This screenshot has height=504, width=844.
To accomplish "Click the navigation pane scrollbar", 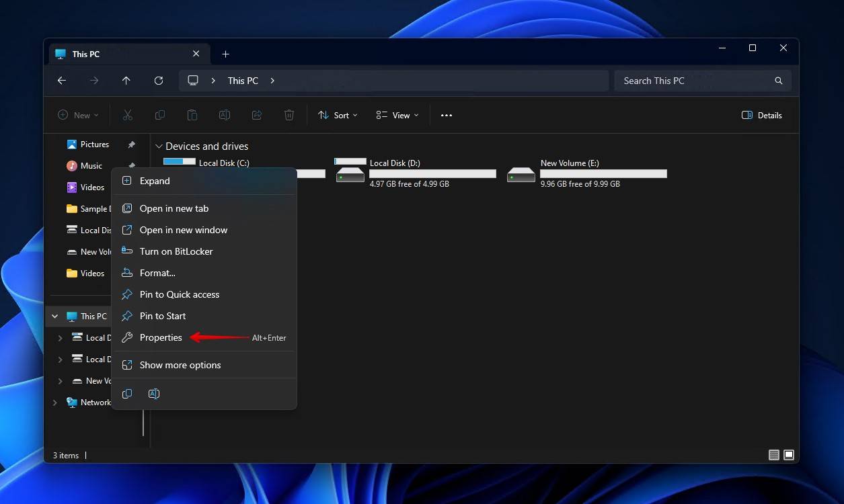I will pyautogui.click(x=143, y=422).
